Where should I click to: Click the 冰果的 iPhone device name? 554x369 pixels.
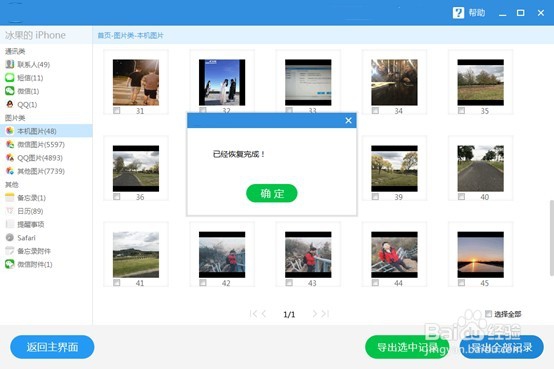[x=35, y=35]
